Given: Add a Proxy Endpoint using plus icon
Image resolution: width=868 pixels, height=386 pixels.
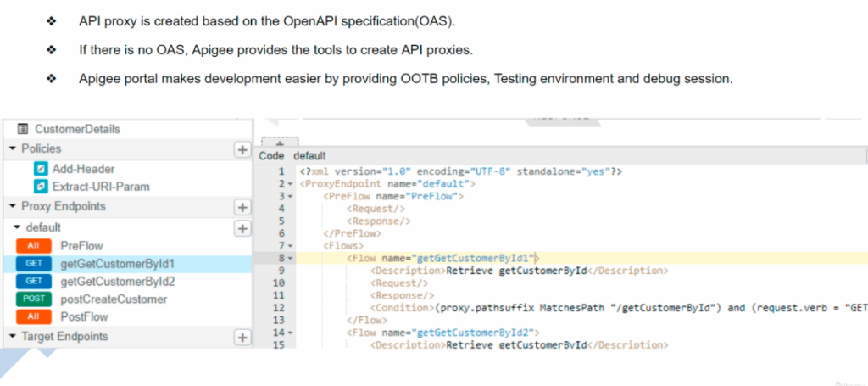Looking at the screenshot, I should [x=242, y=207].
